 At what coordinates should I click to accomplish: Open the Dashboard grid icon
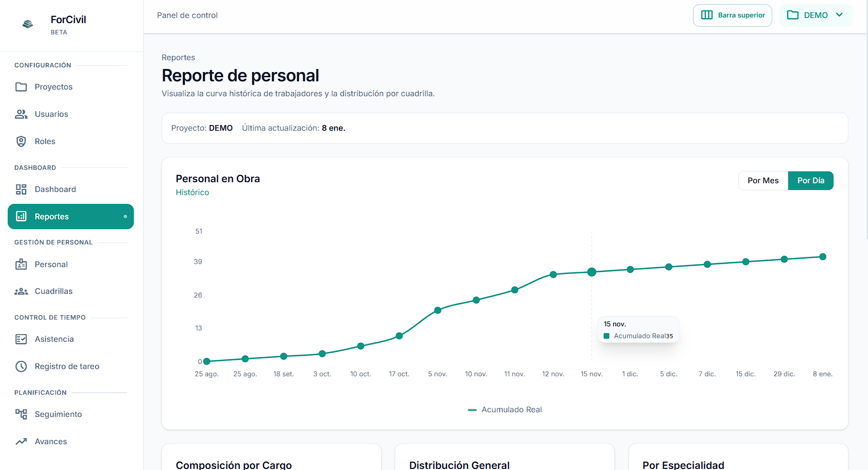tap(21, 189)
